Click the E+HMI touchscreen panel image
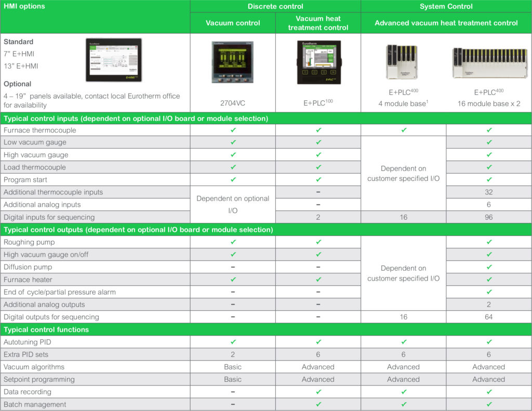Viewport: 532px width, 411px height. click(x=114, y=60)
